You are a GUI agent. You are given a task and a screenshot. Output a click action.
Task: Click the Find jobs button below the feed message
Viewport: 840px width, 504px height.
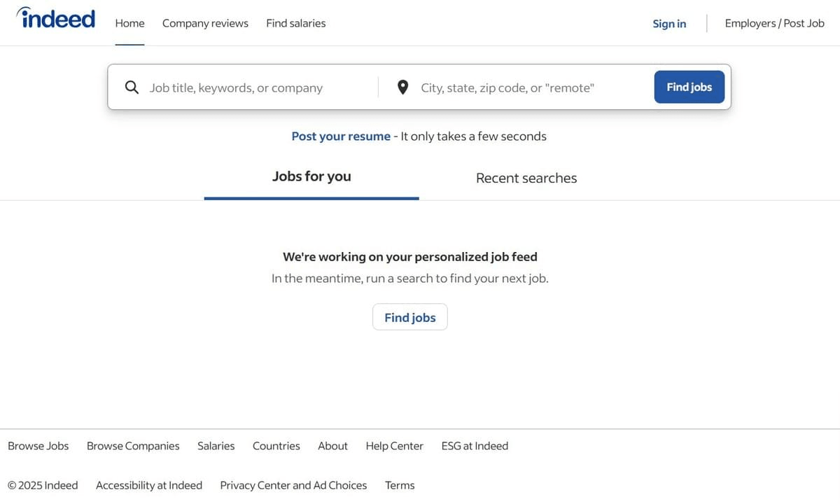(409, 316)
